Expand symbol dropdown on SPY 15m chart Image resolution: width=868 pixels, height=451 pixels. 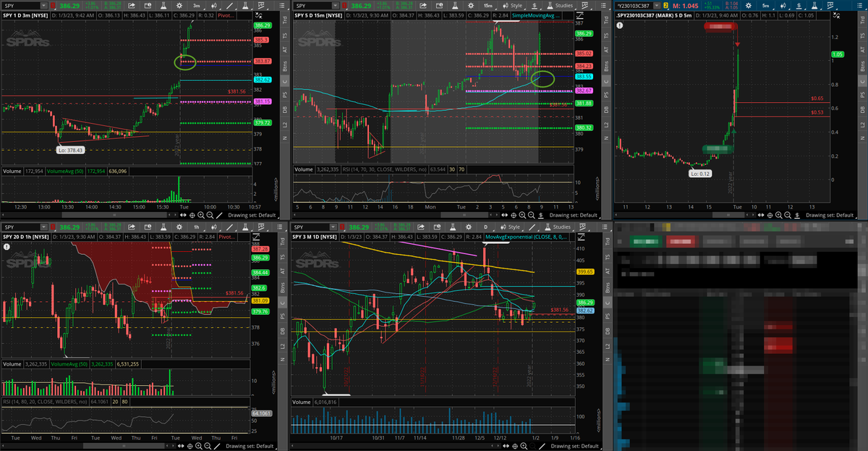pyautogui.click(x=336, y=5)
